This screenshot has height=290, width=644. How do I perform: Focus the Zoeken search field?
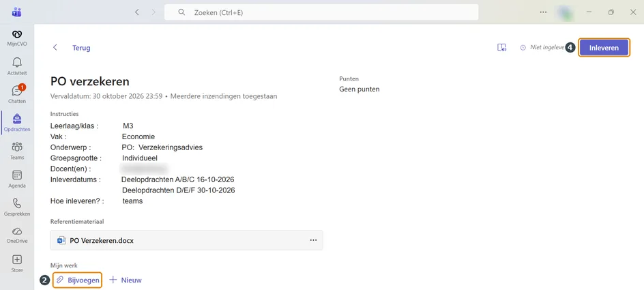tap(321, 12)
